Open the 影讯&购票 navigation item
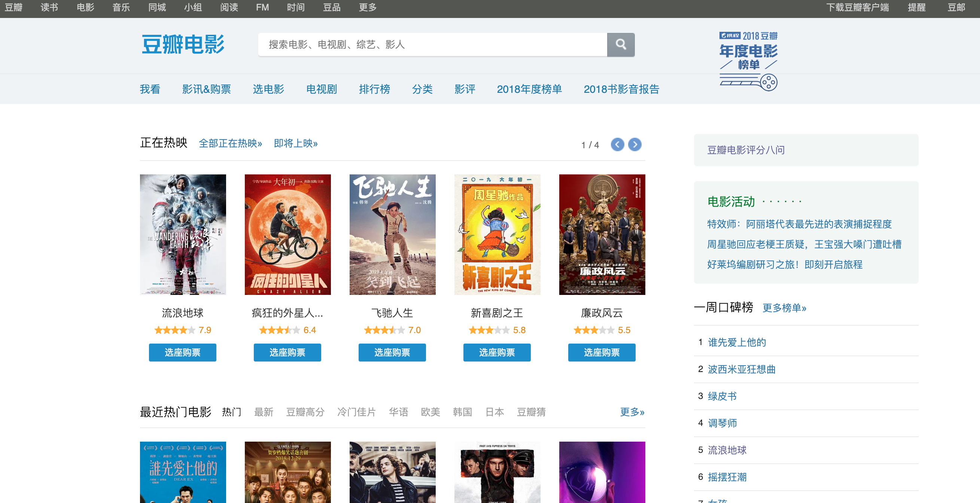 coord(206,89)
